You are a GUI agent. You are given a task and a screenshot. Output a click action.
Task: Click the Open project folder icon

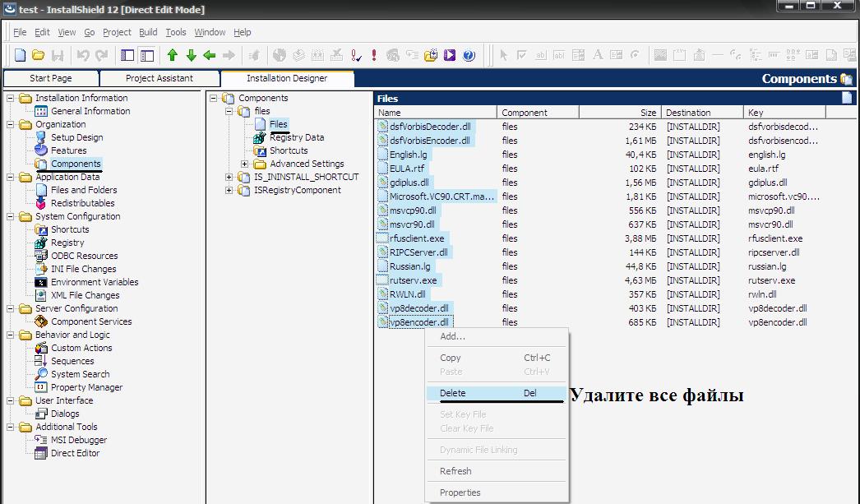(x=39, y=55)
